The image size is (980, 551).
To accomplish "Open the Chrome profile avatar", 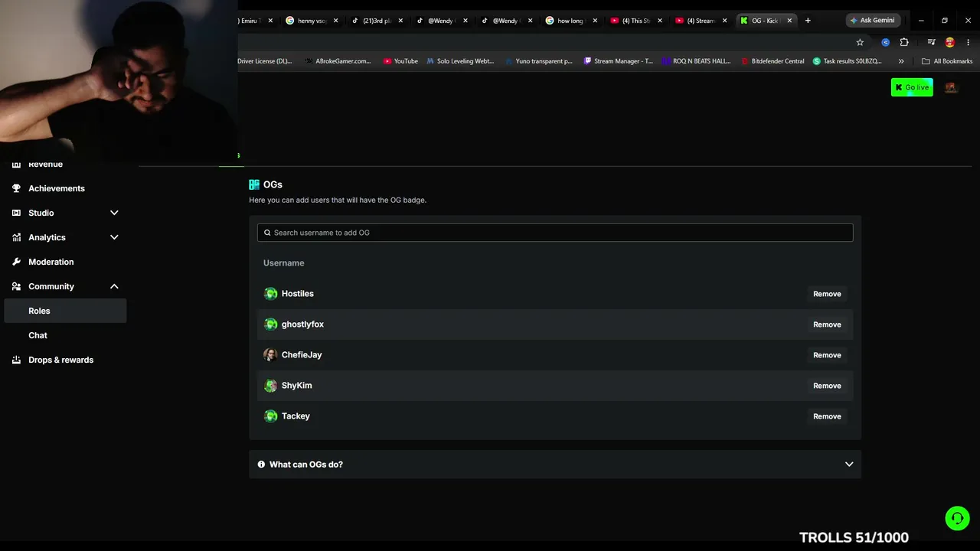I will pyautogui.click(x=950, y=42).
